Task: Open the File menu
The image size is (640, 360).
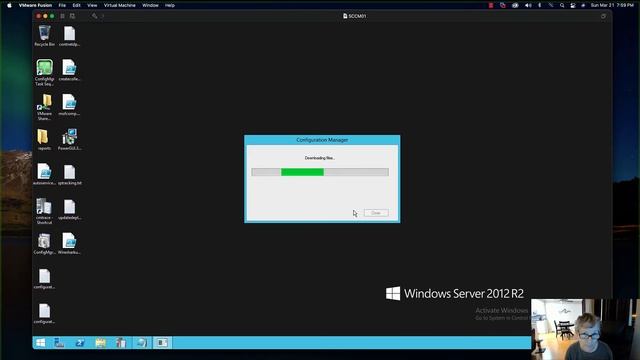Action: point(62,5)
